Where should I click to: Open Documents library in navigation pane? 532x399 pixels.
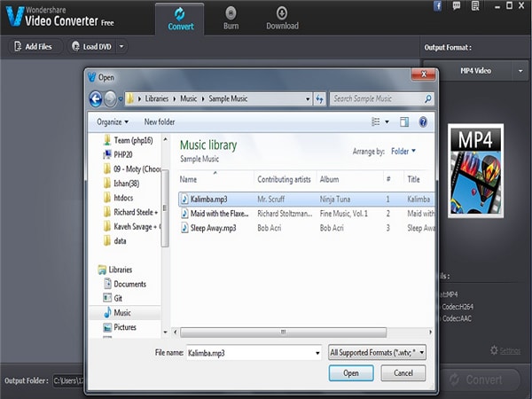click(125, 284)
